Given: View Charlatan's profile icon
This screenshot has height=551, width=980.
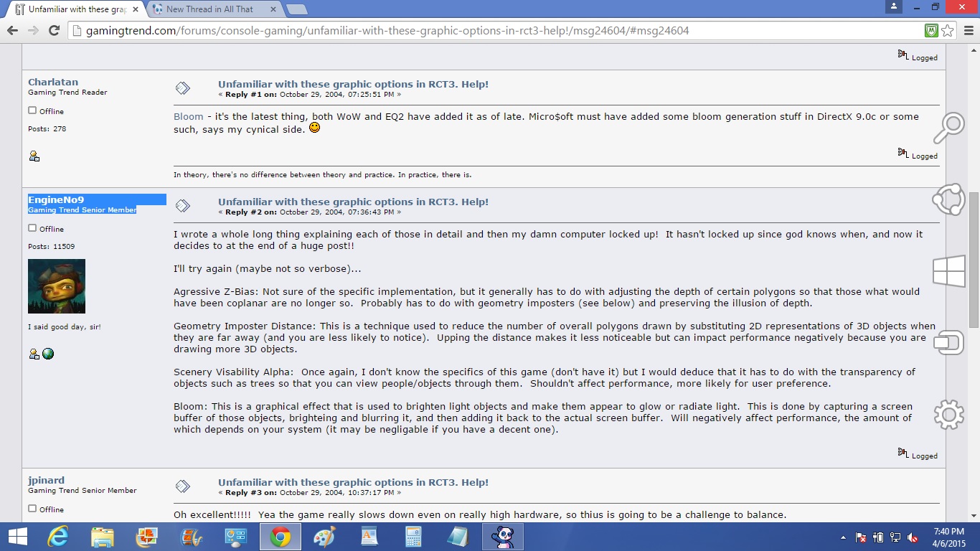Looking at the screenshot, I should pos(34,156).
